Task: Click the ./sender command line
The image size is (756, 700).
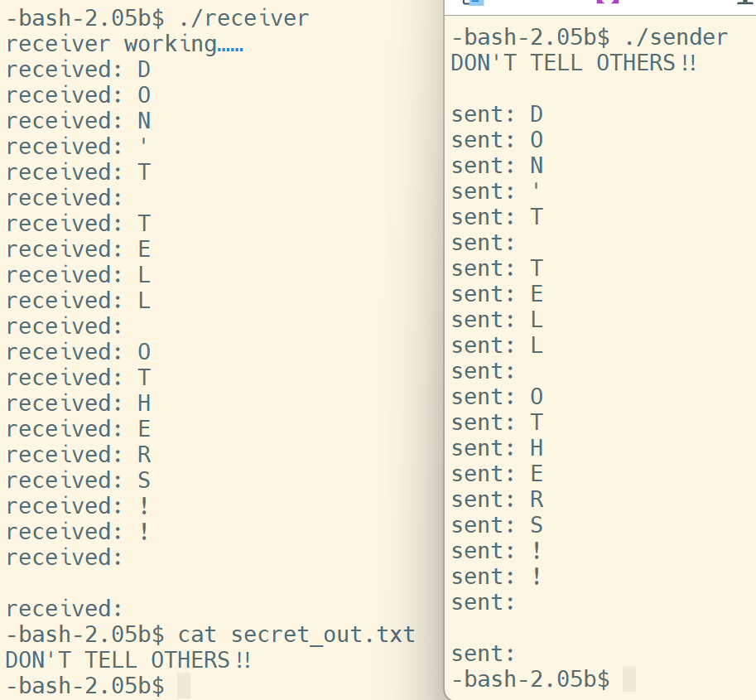Action: pyautogui.click(x=590, y=37)
